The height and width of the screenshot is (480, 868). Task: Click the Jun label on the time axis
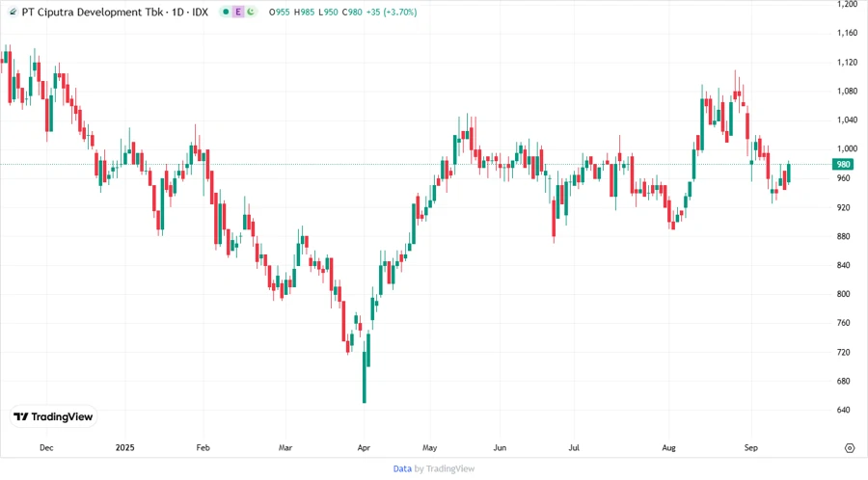(x=500, y=447)
